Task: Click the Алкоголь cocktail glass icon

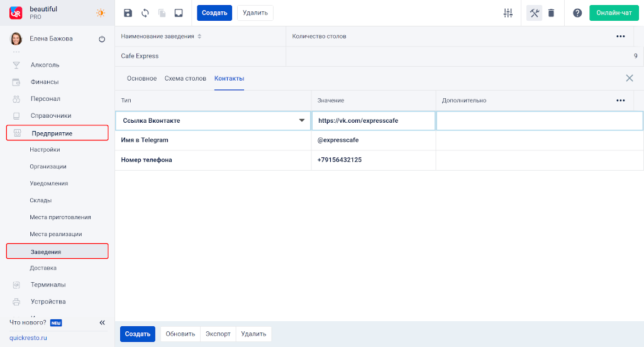Action: click(x=16, y=65)
